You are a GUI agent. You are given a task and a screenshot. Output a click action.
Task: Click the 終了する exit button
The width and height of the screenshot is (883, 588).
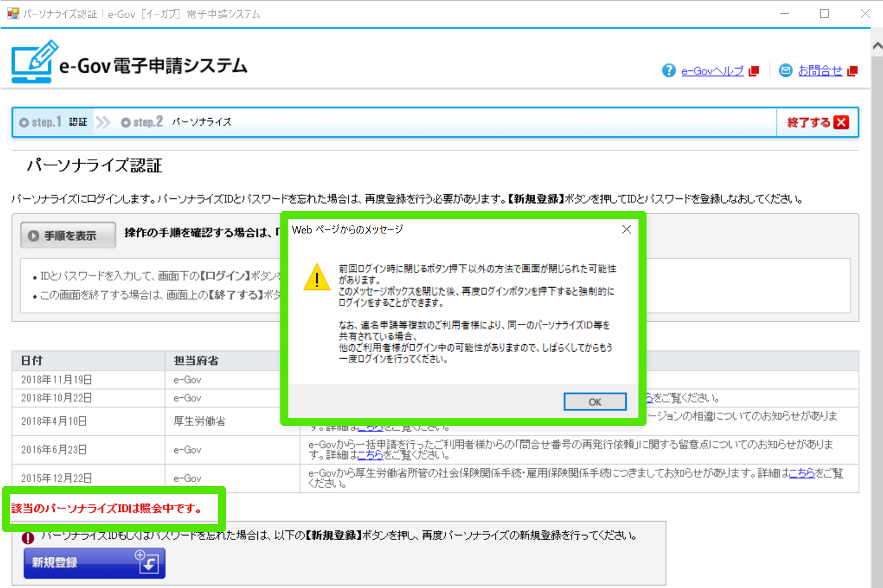point(817,122)
